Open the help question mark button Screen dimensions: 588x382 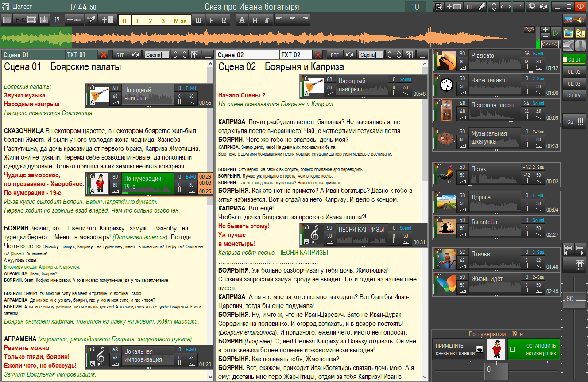point(518,7)
